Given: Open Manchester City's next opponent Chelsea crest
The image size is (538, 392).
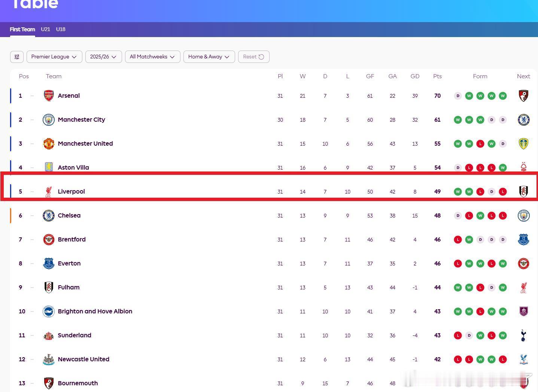Looking at the screenshot, I should tap(523, 120).
